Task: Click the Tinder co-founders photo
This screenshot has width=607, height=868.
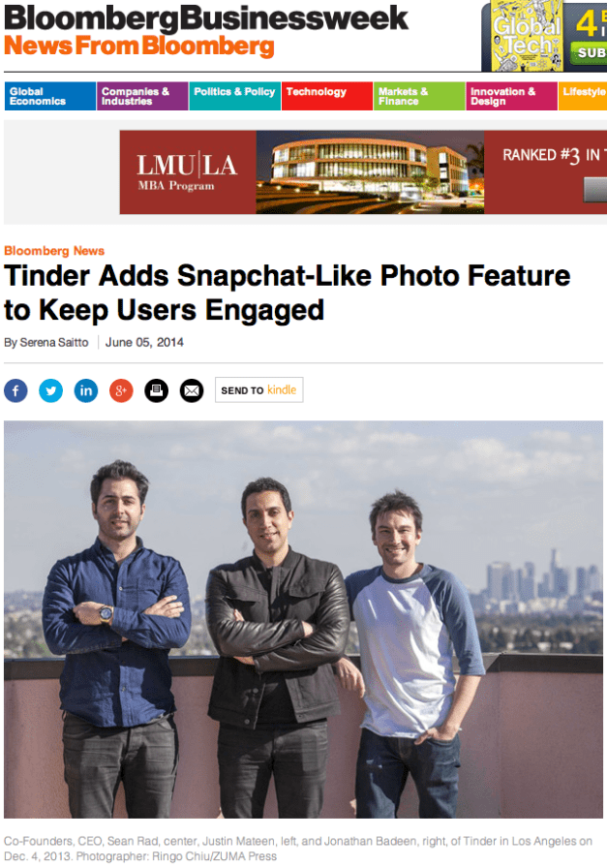Action: [x=303, y=619]
